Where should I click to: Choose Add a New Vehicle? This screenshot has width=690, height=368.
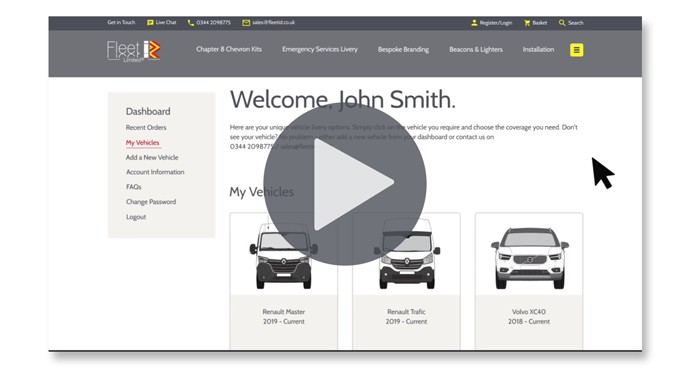click(x=152, y=157)
